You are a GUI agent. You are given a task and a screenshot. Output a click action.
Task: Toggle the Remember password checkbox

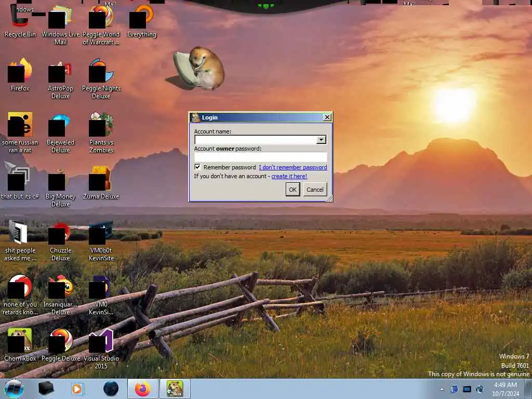(197, 167)
